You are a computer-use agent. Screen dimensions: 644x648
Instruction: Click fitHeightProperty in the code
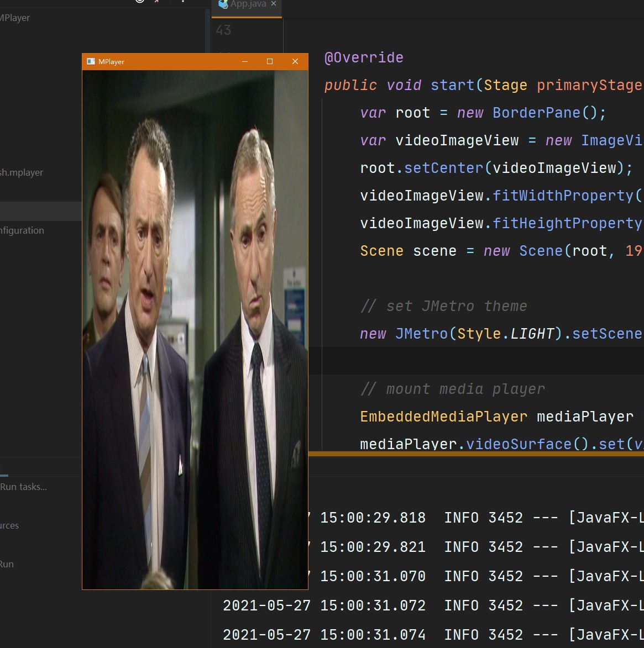tap(567, 223)
